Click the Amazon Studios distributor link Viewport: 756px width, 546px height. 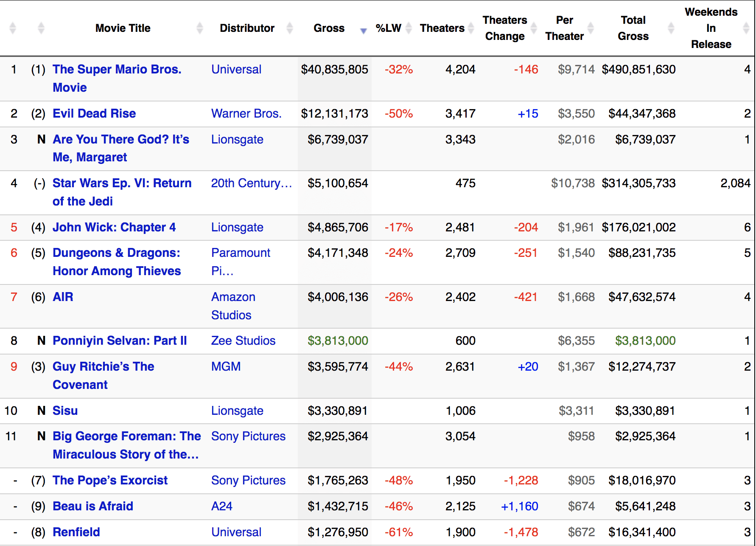[233, 306]
